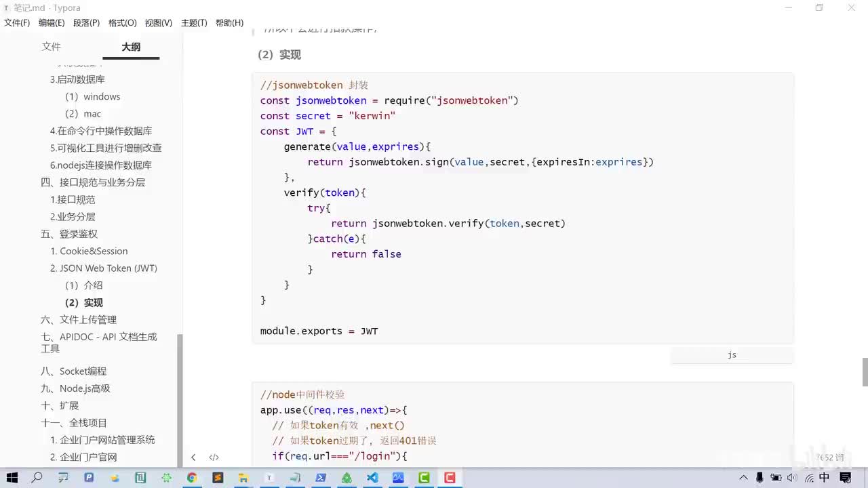Image resolution: width=868 pixels, height=488 pixels.
Task: Select the 大纲 outline tab
Action: click(x=131, y=47)
